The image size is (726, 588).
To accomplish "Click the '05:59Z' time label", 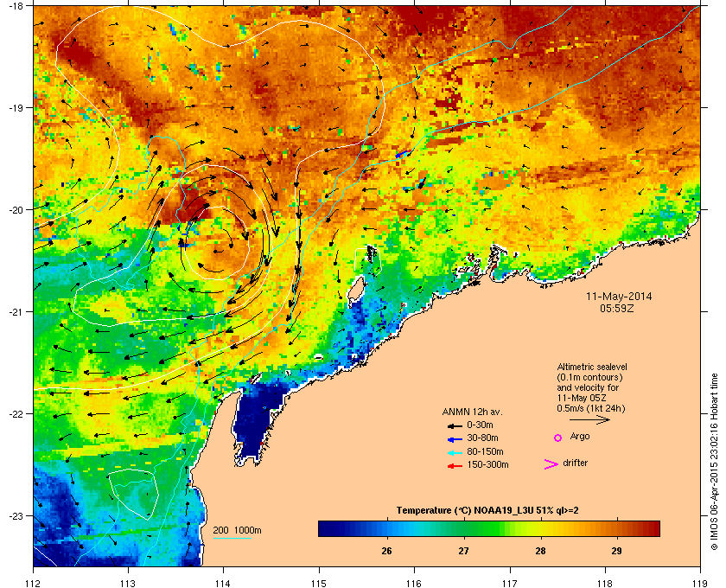I will coord(617,308).
